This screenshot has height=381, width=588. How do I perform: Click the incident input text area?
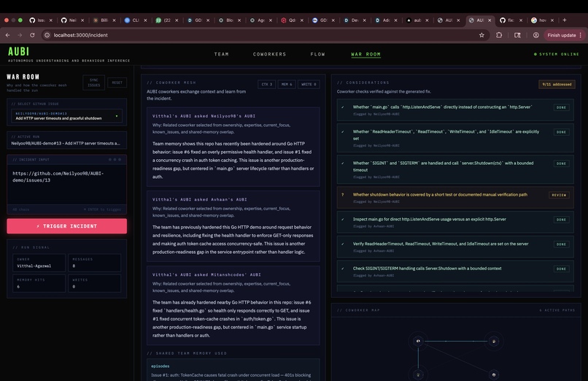click(x=66, y=185)
